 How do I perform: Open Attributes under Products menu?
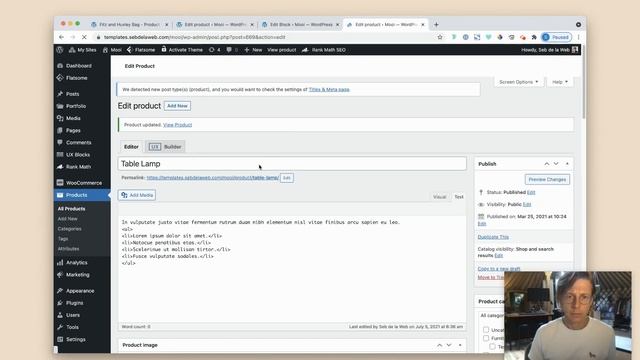(x=68, y=249)
